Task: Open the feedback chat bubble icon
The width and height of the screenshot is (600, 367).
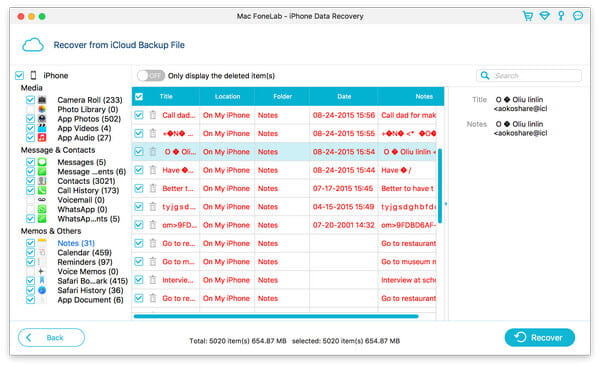Action: [578, 16]
